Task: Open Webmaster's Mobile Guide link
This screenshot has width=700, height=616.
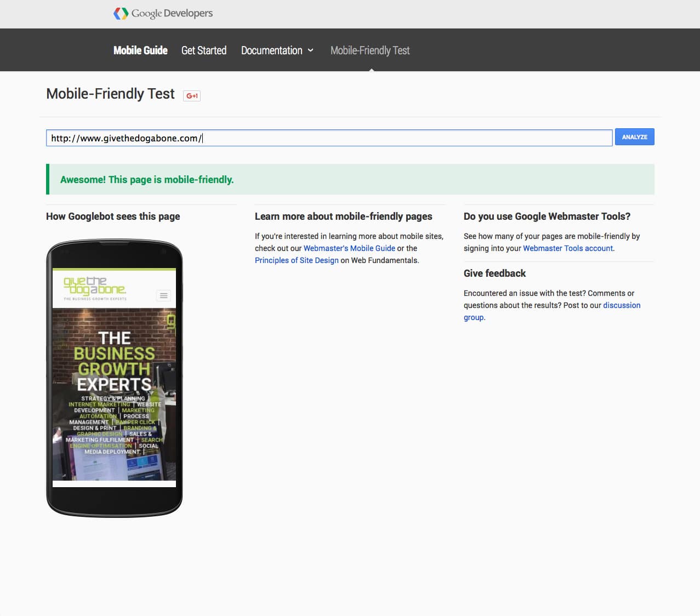Action: point(349,248)
